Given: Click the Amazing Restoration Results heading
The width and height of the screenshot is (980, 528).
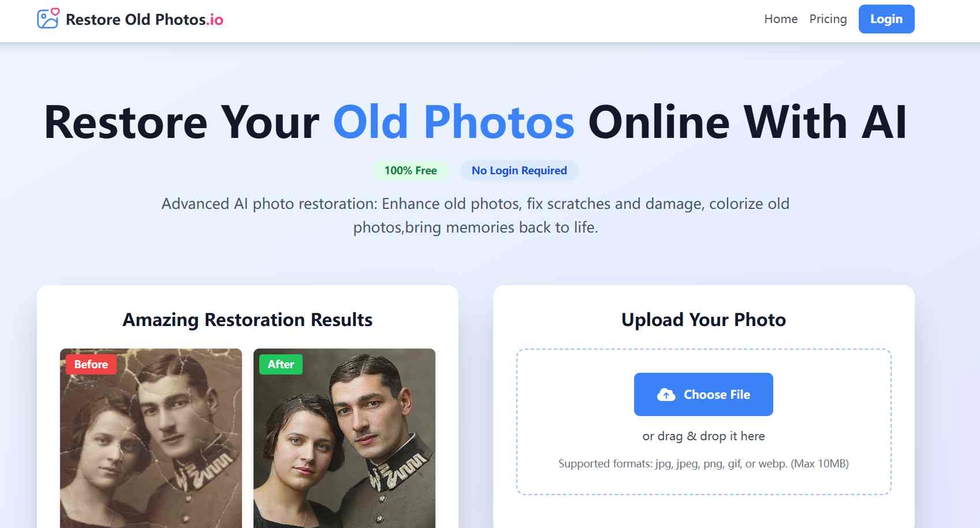Looking at the screenshot, I should click(x=247, y=320).
